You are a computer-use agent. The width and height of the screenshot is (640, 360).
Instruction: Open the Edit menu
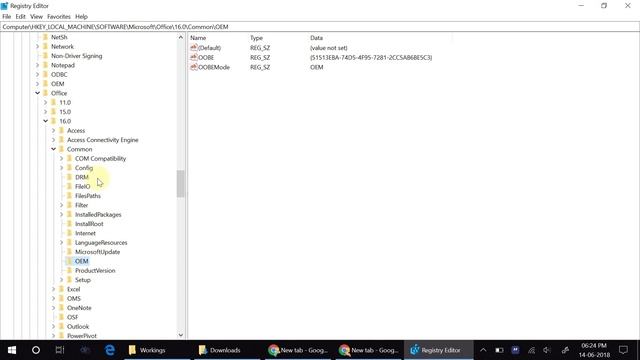click(x=20, y=17)
